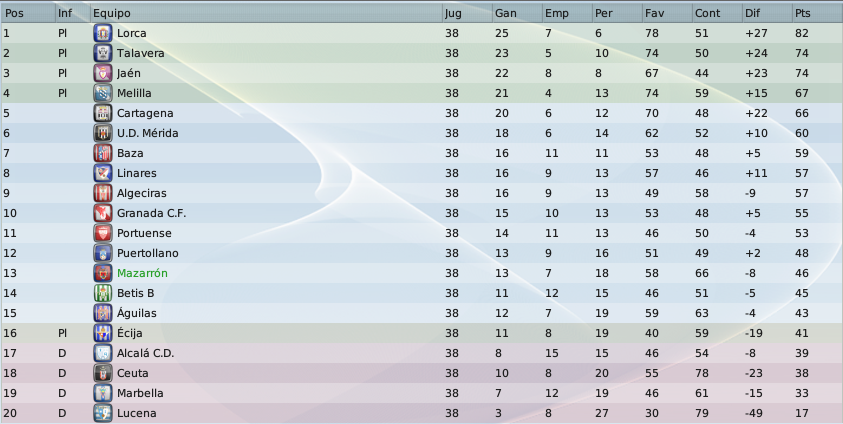This screenshot has height=424, width=843.
Task: Click the Pos column header
Action: coord(28,13)
